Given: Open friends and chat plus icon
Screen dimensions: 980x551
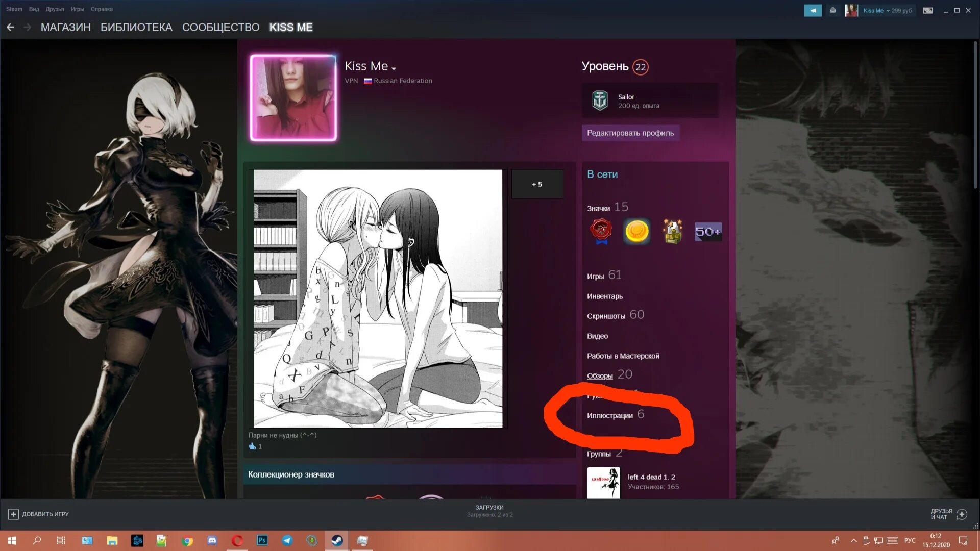Looking at the screenshot, I should [962, 514].
